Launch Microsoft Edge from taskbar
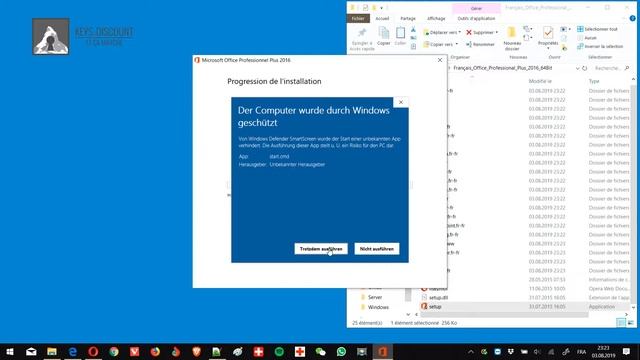 (x=73, y=351)
